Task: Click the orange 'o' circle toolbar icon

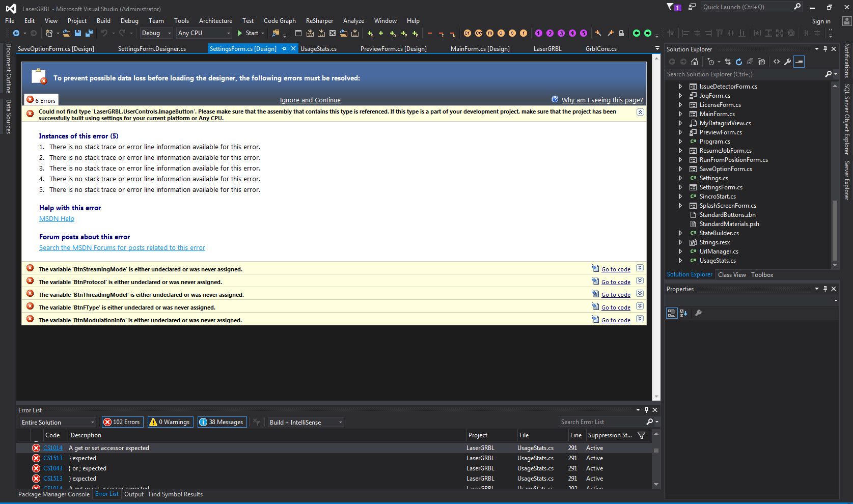Action: point(501,33)
